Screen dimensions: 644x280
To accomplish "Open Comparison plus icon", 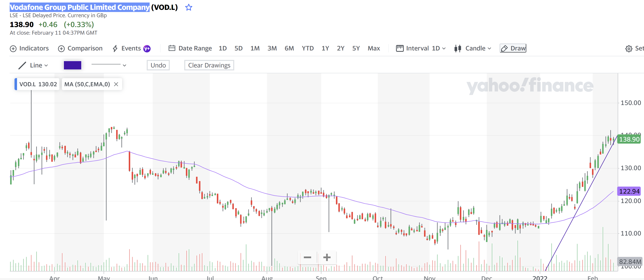I will 61,49.
